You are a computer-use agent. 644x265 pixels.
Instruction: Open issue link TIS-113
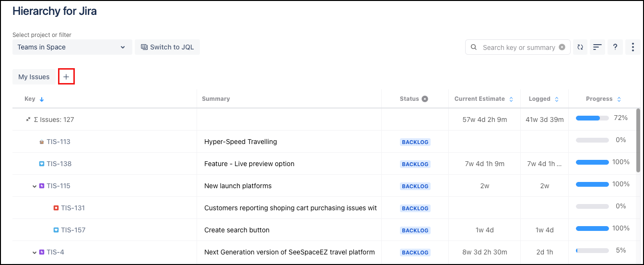[59, 142]
